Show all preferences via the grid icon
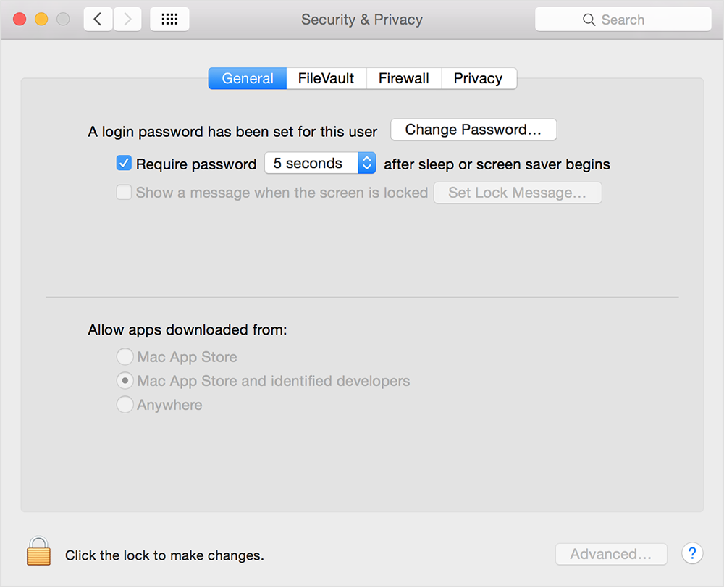Viewport: 724px width, 588px height. click(x=169, y=20)
